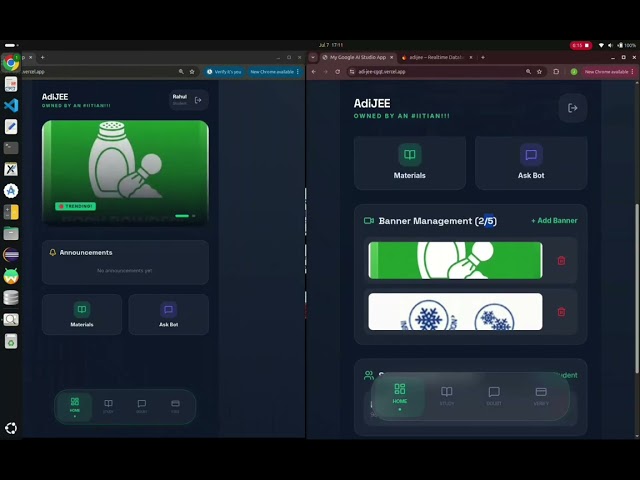Click Verify it's you button
Viewport: 640px width, 480px height.
(224, 72)
